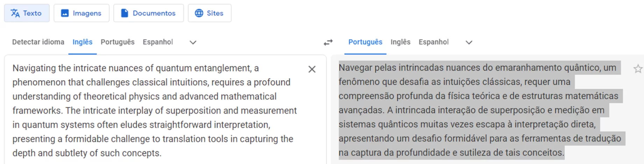Choose Inglês as source language
Image resolution: width=644 pixels, height=164 pixels.
pos(83,42)
